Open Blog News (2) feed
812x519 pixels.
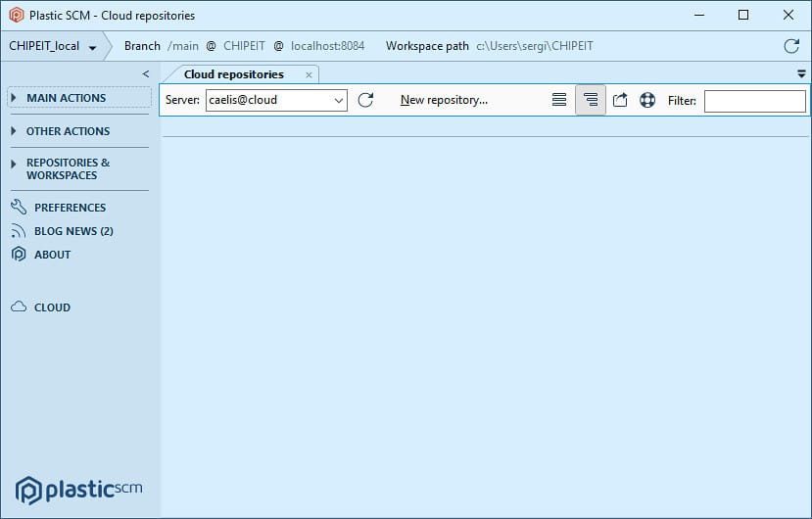click(x=62, y=231)
